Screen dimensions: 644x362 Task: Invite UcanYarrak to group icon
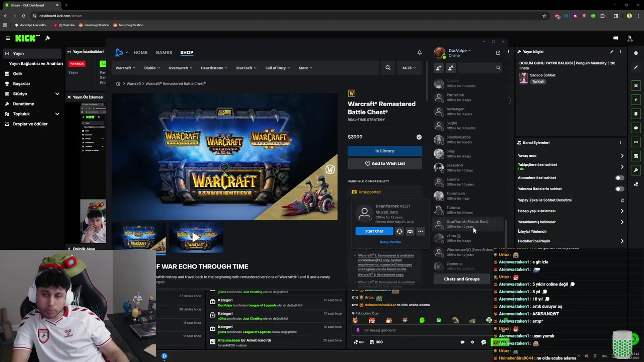(410, 231)
